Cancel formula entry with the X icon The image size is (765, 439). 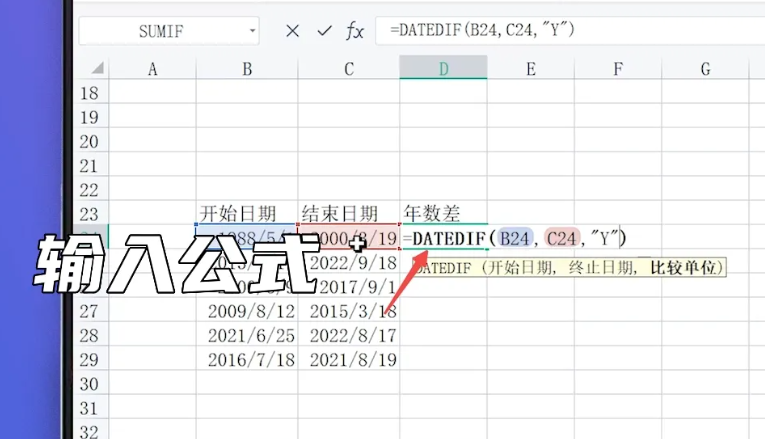click(292, 31)
